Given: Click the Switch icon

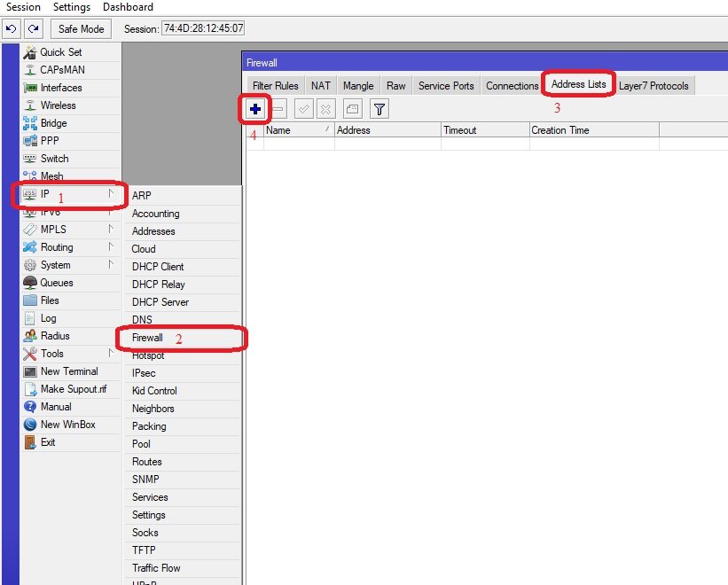Looking at the screenshot, I should pyautogui.click(x=30, y=159).
